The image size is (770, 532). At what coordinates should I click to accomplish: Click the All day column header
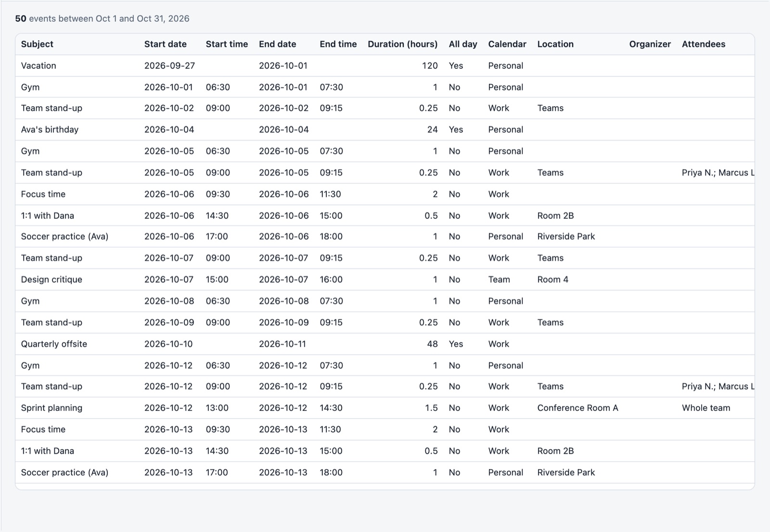point(463,44)
